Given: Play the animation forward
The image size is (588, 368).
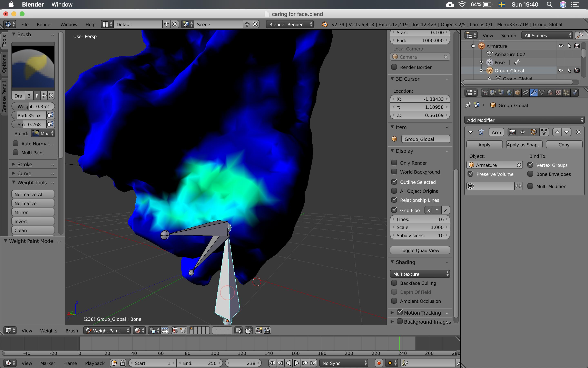Looking at the screenshot, I should coord(296,363).
